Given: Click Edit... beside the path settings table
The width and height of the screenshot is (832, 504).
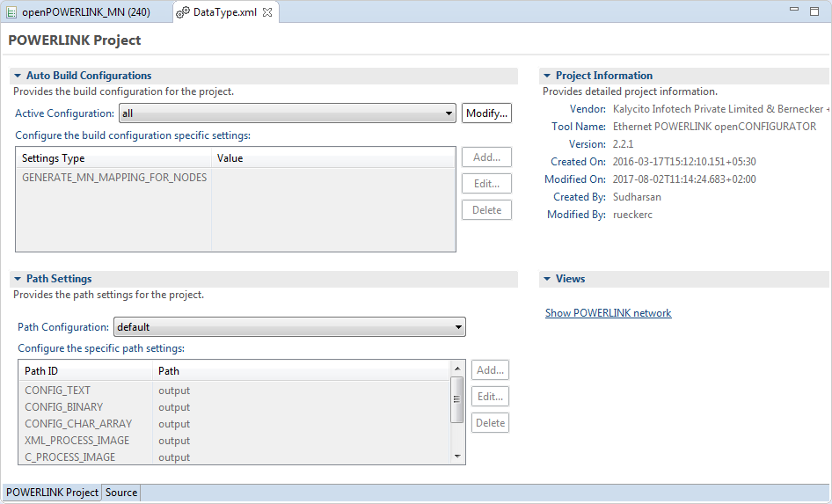Looking at the screenshot, I should 490,397.
